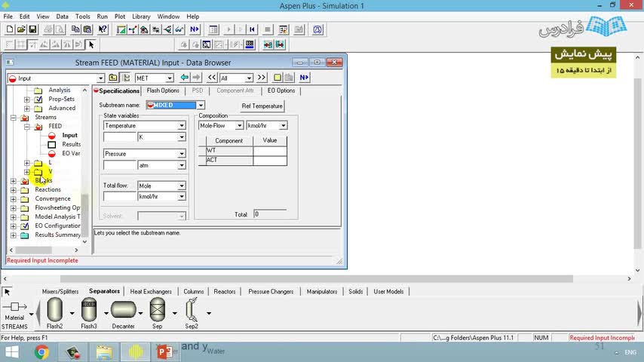
Task: Click the total flow value input field
Action: tap(119, 196)
